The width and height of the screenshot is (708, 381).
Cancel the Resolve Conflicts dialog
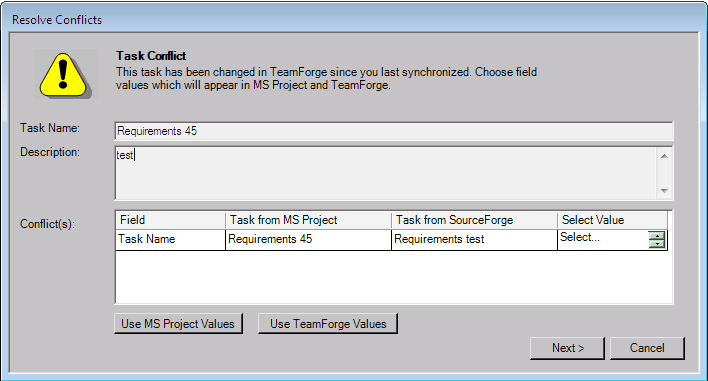tap(647, 348)
